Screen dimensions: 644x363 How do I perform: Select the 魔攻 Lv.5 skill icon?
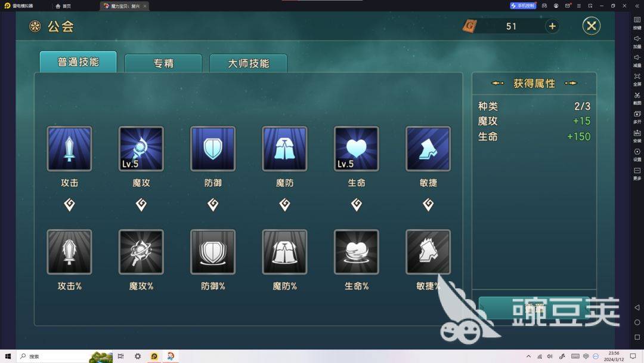(x=141, y=149)
